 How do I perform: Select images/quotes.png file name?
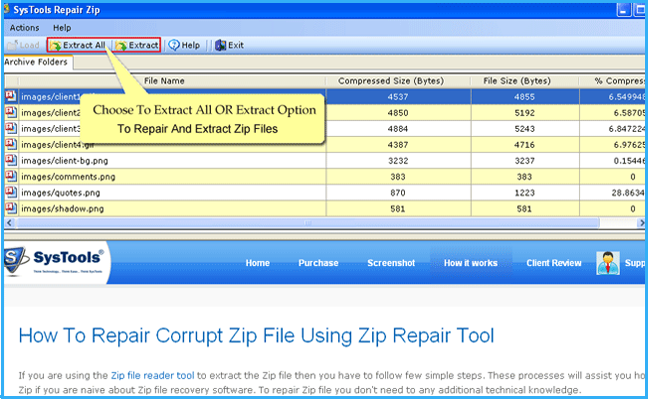[61, 193]
